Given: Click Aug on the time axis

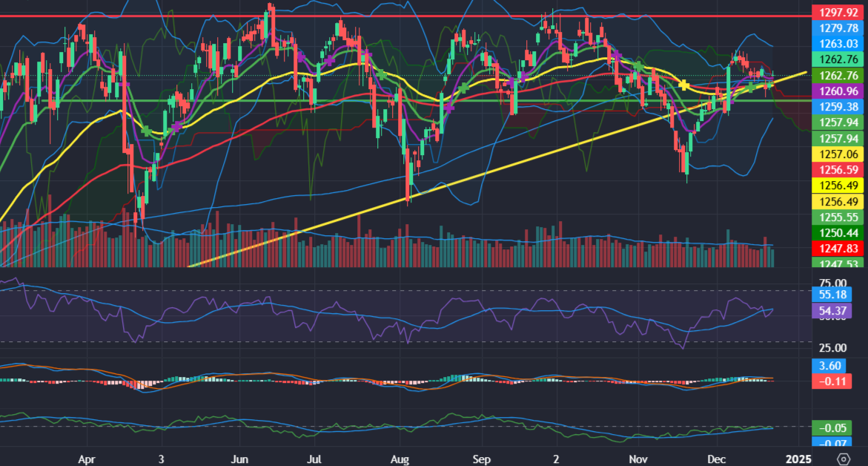Looking at the screenshot, I should 400,459.
